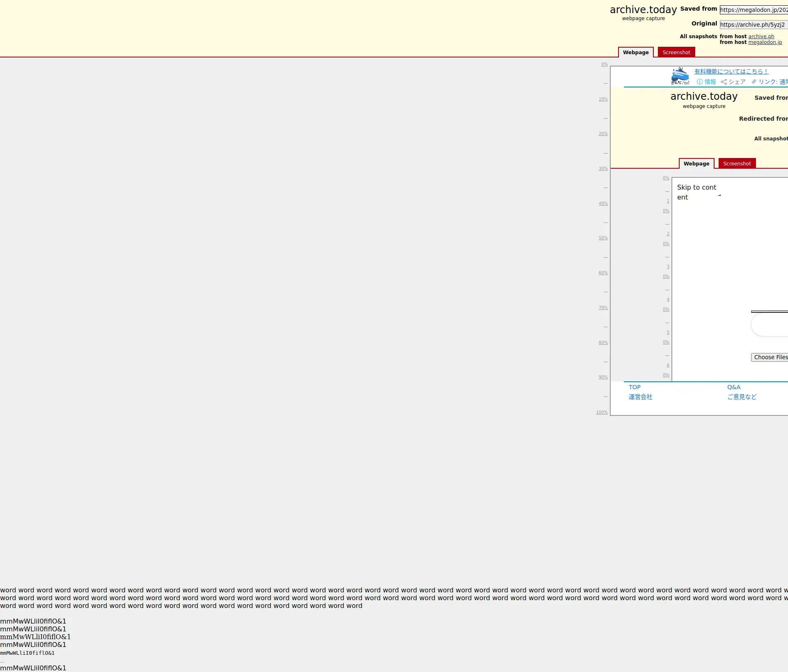Switch to the top Screenshot tab

pyautogui.click(x=676, y=52)
